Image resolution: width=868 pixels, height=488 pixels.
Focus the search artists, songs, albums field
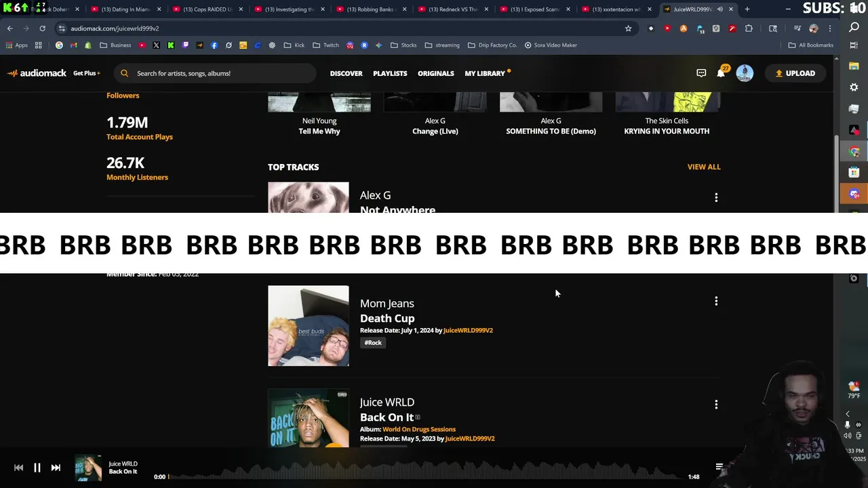[216, 73]
